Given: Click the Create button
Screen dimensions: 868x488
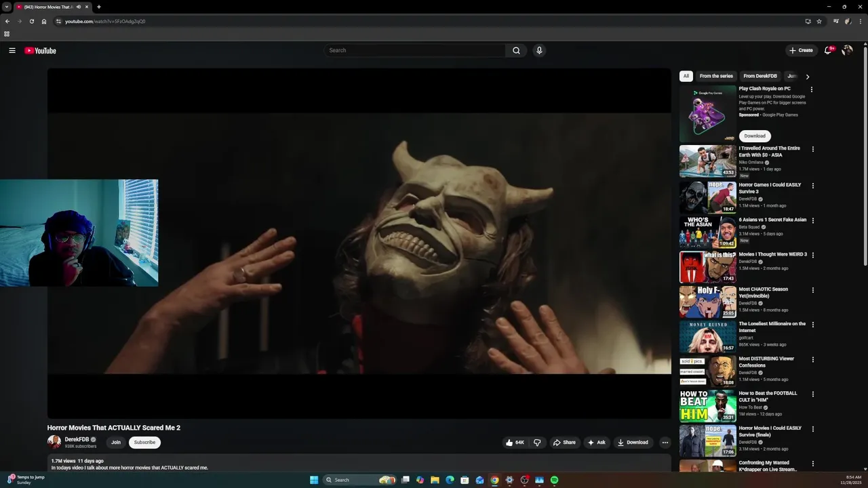Looking at the screenshot, I should pos(801,50).
